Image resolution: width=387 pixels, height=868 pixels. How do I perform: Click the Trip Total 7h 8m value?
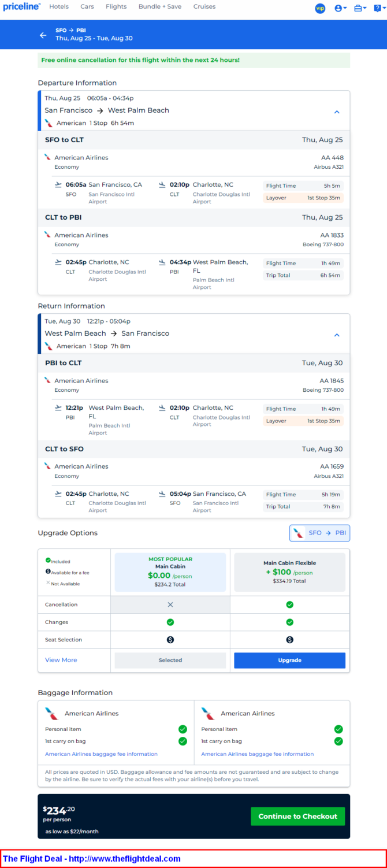coord(332,506)
